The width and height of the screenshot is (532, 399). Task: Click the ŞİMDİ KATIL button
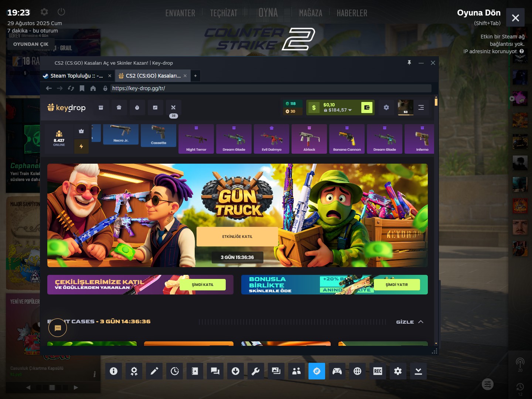tap(202, 284)
